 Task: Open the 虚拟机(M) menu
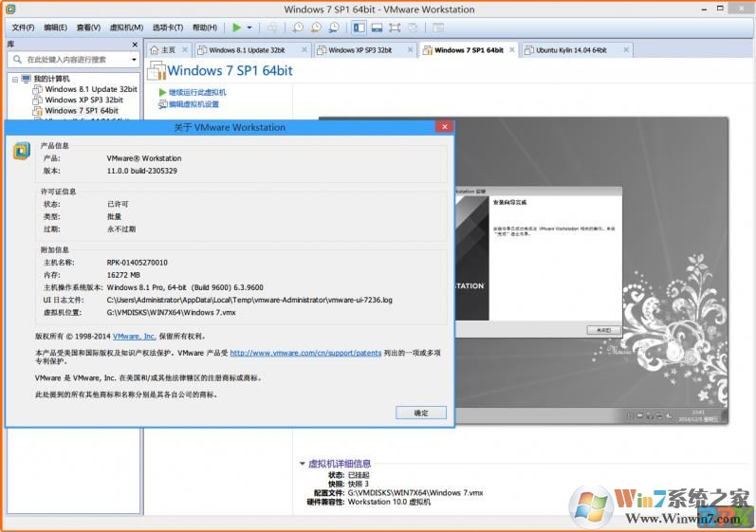pyautogui.click(x=126, y=28)
